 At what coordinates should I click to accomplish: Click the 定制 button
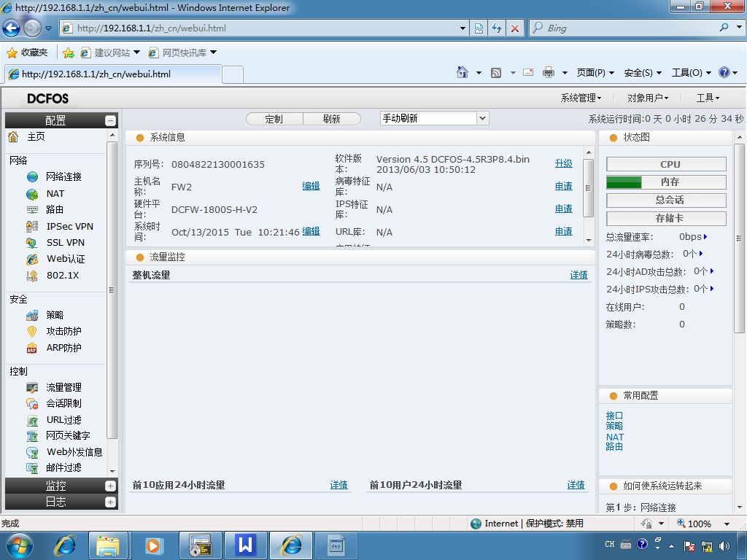click(274, 119)
